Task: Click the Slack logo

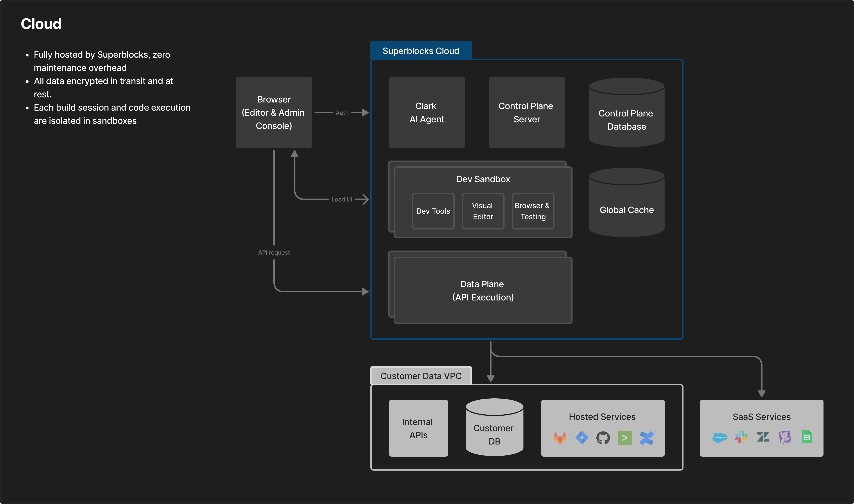Action: click(x=741, y=437)
